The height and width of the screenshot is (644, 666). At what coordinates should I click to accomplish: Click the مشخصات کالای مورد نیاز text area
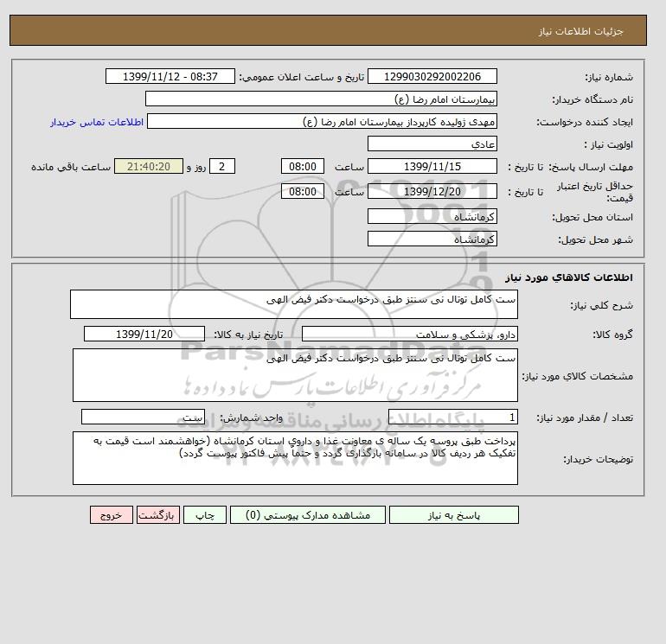[295, 375]
